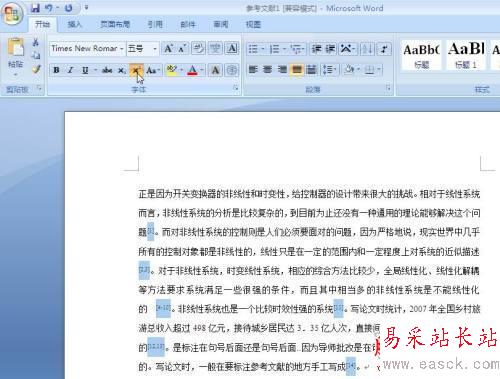Viewport: 500px width, 379px height.
Task: Open the 视图 (View) tab
Action: pyautogui.click(x=253, y=24)
